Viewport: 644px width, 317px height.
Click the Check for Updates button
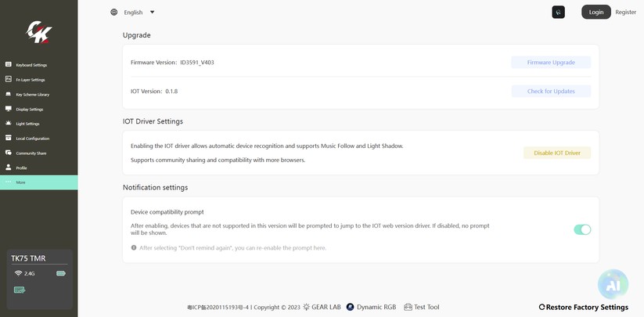(x=551, y=91)
